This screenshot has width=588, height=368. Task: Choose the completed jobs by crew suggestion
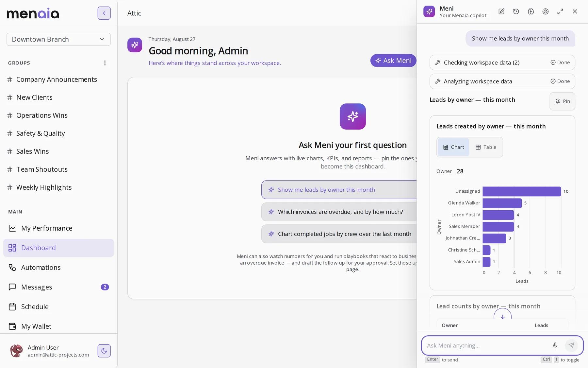point(339,234)
